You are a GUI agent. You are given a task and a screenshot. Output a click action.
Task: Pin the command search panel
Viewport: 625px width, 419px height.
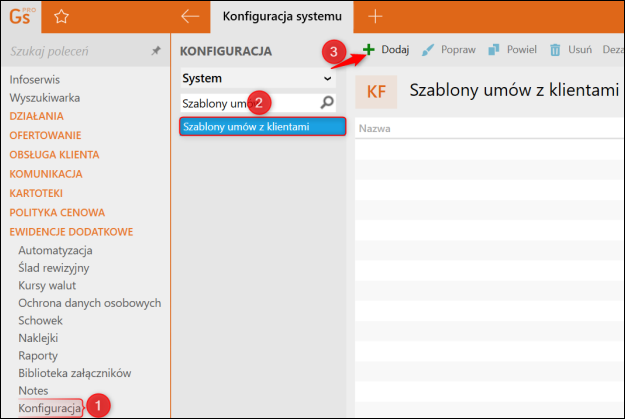tap(156, 50)
